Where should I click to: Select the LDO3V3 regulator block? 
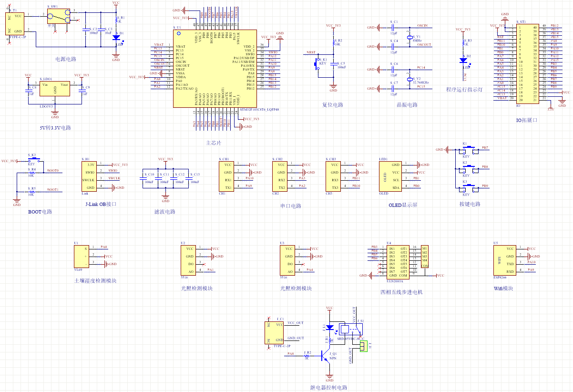(55, 89)
